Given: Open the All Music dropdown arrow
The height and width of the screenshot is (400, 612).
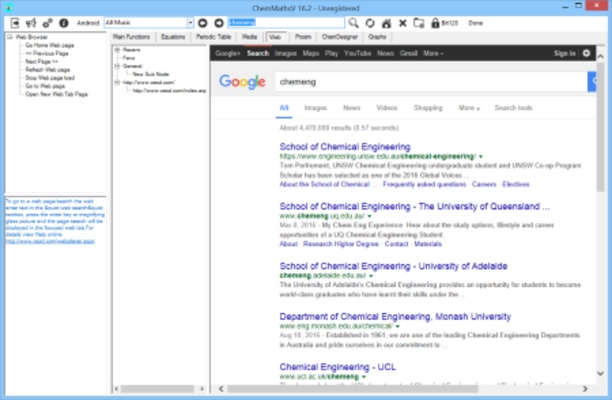Looking at the screenshot, I should click(190, 23).
